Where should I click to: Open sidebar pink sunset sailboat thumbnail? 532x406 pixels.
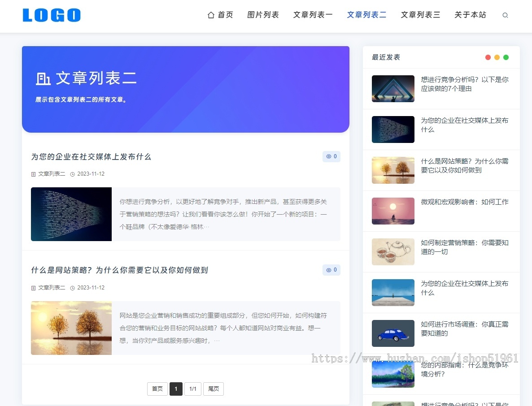[393, 211]
